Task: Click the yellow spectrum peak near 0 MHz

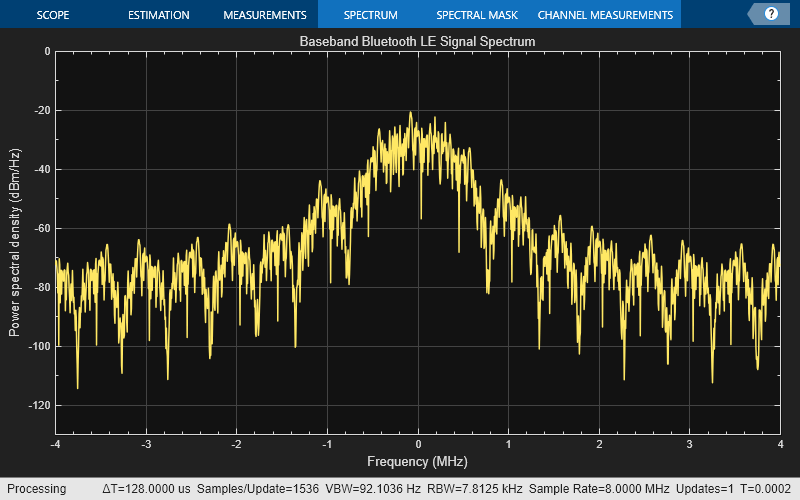Action: [x=410, y=113]
